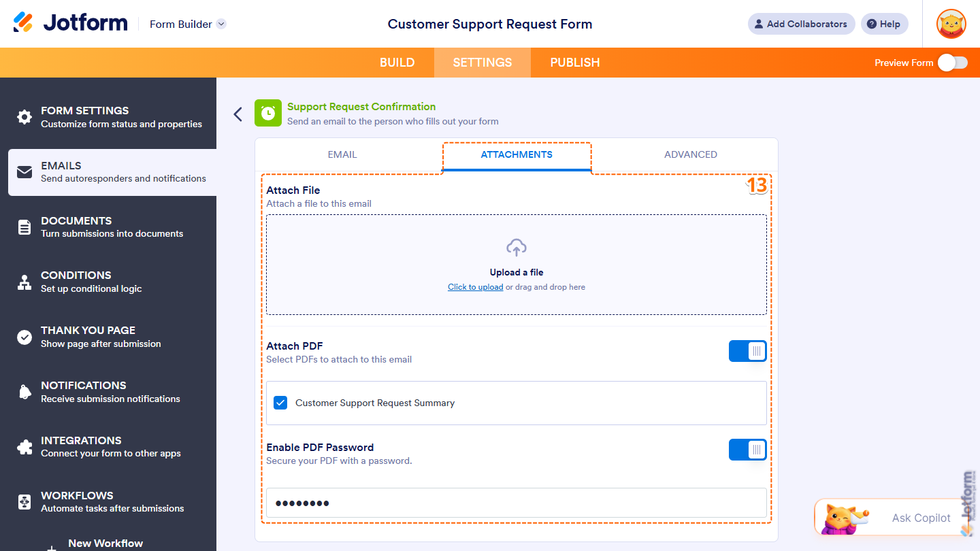Open the Documents sidebar icon
Viewport: 980px width, 551px height.
pyautogui.click(x=24, y=227)
